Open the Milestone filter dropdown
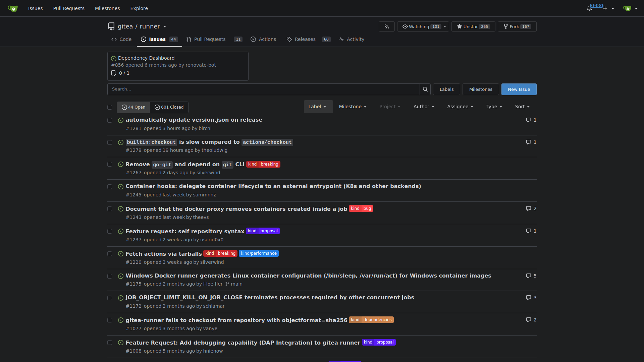The height and width of the screenshot is (362, 644). (353, 107)
